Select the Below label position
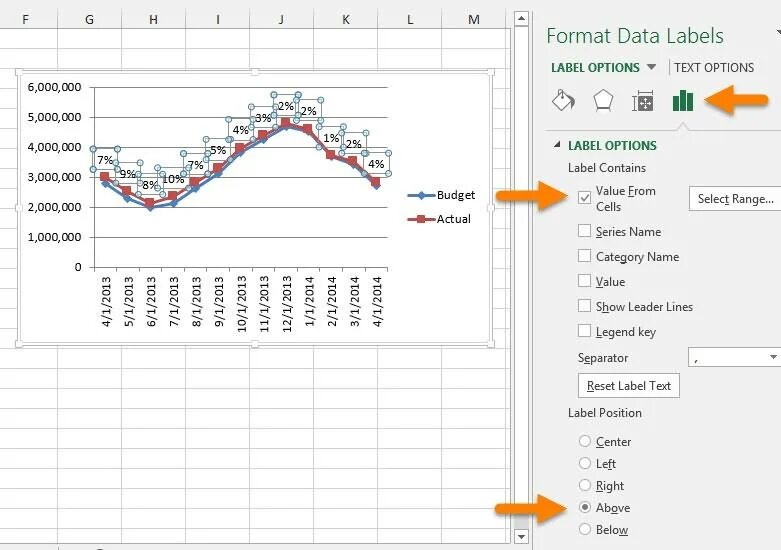This screenshot has height=550, width=781. 585,529
